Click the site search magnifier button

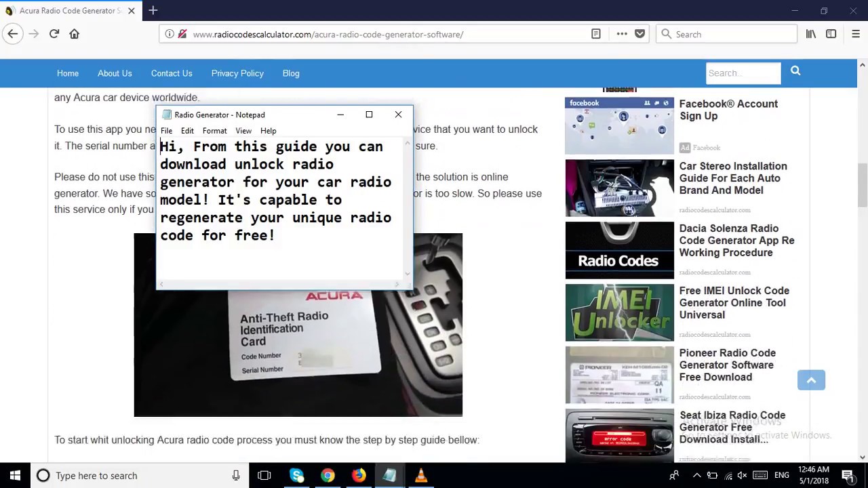pyautogui.click(x=795, y=71)
